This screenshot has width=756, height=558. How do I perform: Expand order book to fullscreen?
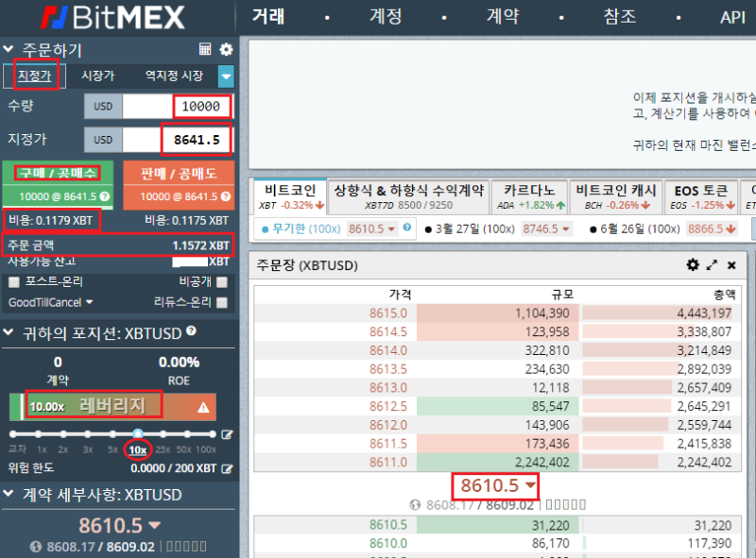tap(713, 265)
